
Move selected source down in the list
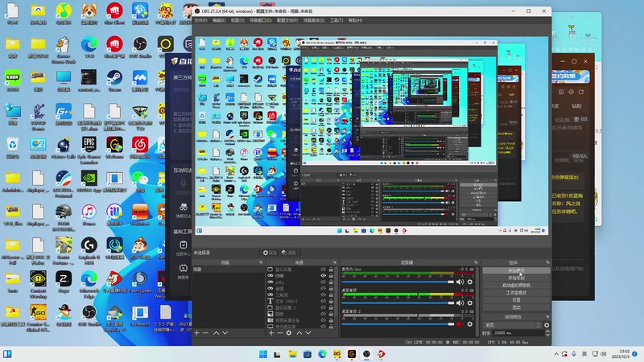(308, 333)
